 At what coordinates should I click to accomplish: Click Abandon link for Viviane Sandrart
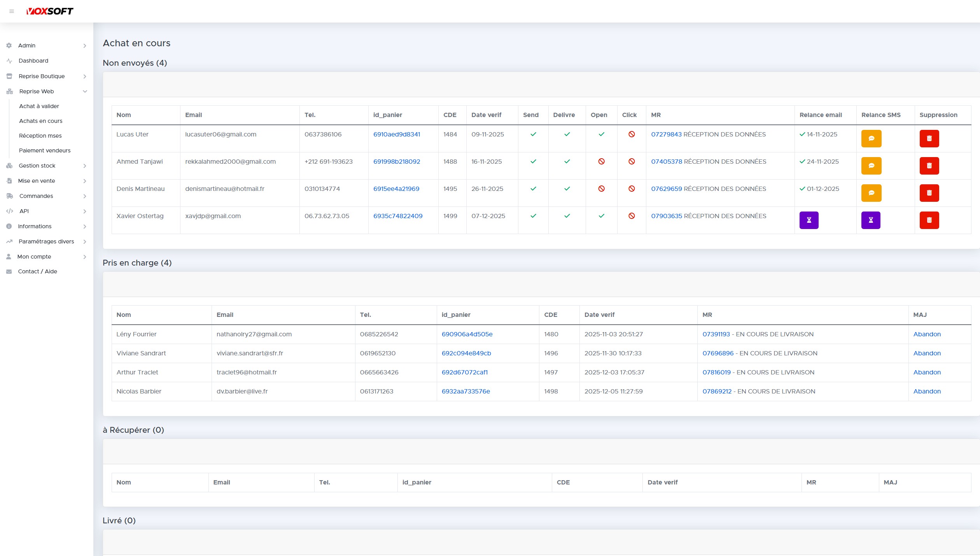click(927, 353)
